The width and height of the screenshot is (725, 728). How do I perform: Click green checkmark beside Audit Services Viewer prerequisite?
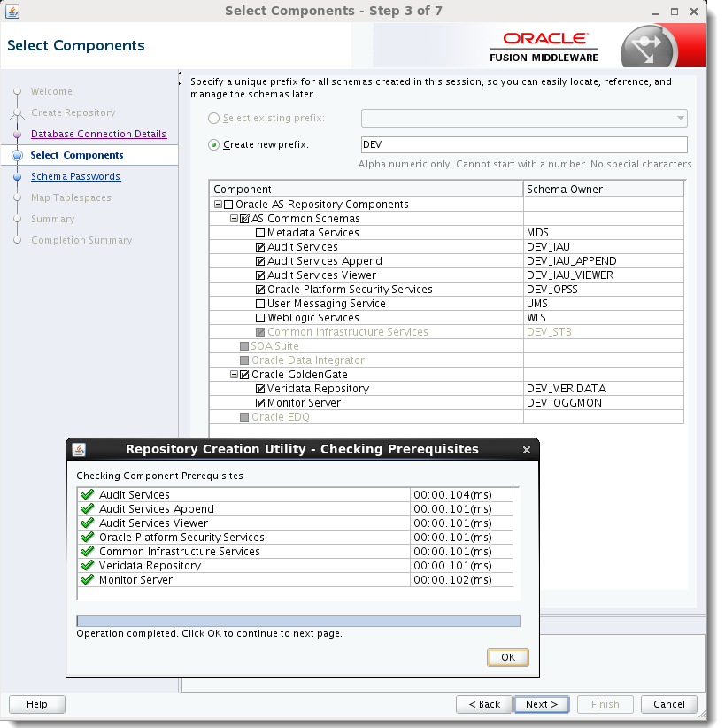pos(88,523)
